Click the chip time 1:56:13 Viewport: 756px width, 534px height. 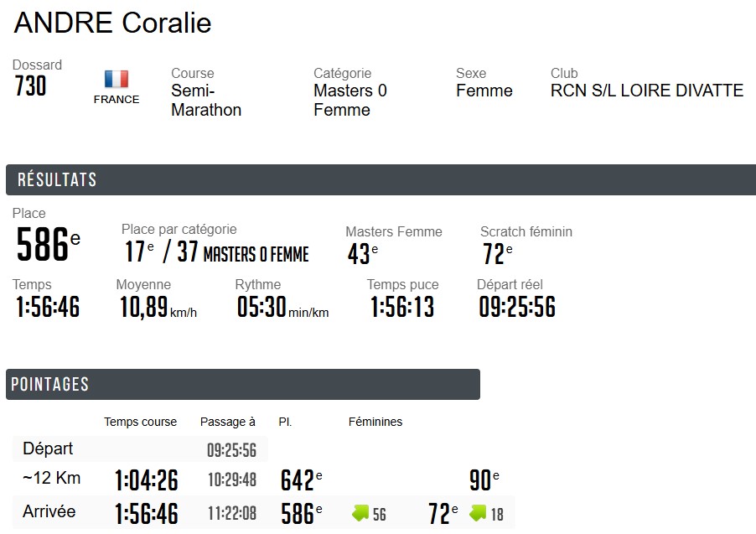click(x=402, y=307)
